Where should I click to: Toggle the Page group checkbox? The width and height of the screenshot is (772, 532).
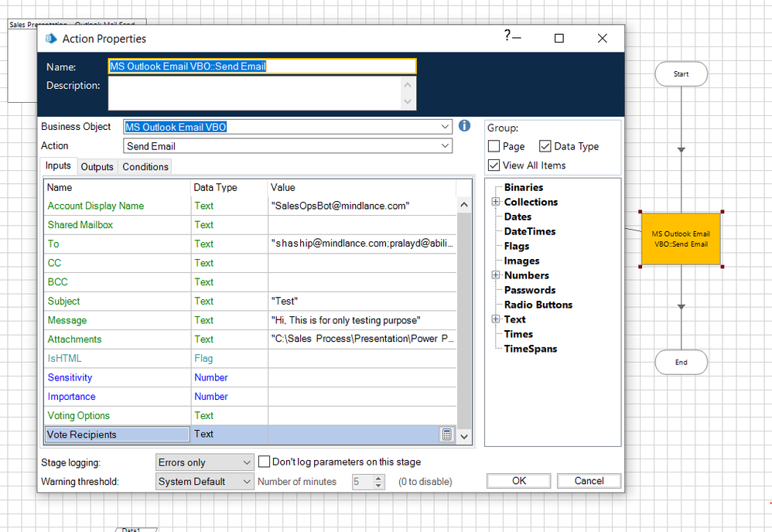(x=494, y=146)
